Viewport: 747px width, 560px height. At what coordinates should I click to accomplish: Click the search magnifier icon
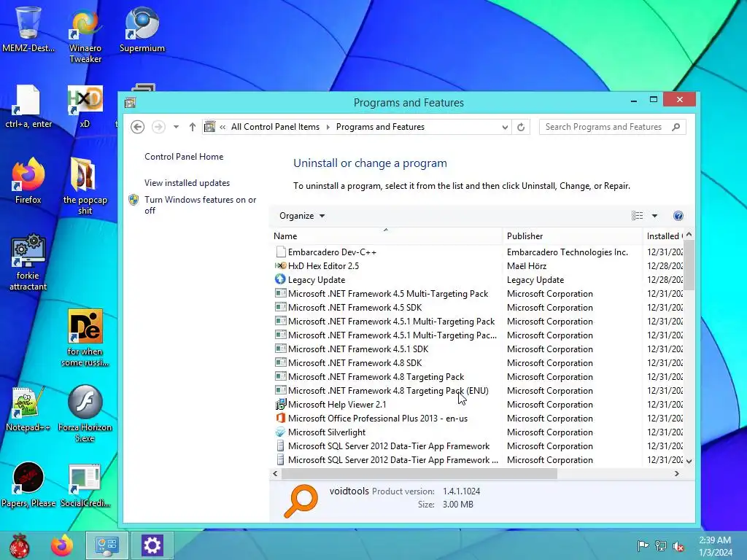pos(676,127)
